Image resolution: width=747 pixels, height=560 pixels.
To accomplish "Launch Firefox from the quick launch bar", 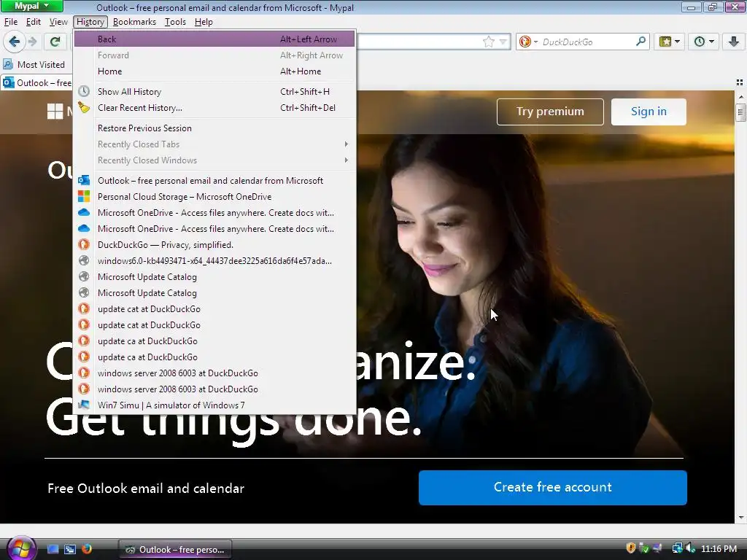I will 87,549.
